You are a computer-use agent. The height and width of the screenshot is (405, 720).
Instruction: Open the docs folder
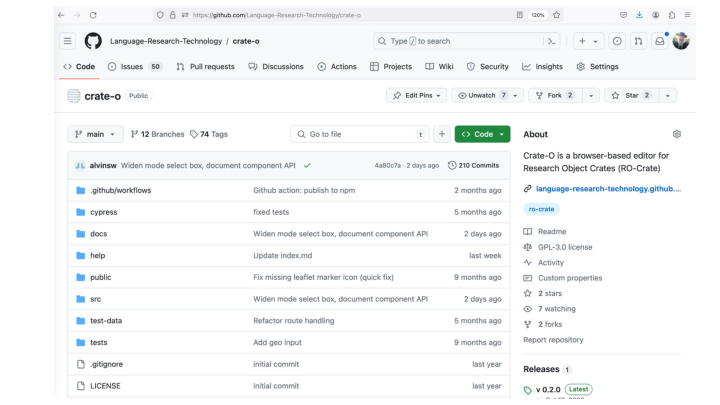point(99,234)
